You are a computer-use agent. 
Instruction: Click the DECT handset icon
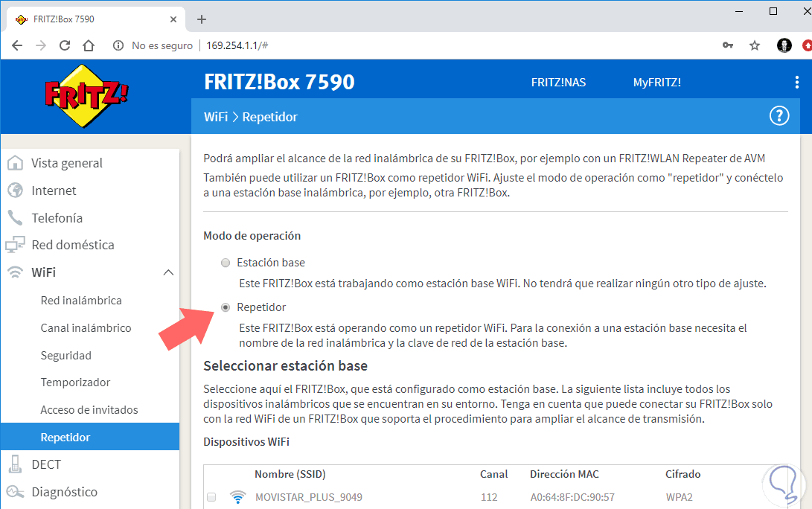click(x=15, y=464)
